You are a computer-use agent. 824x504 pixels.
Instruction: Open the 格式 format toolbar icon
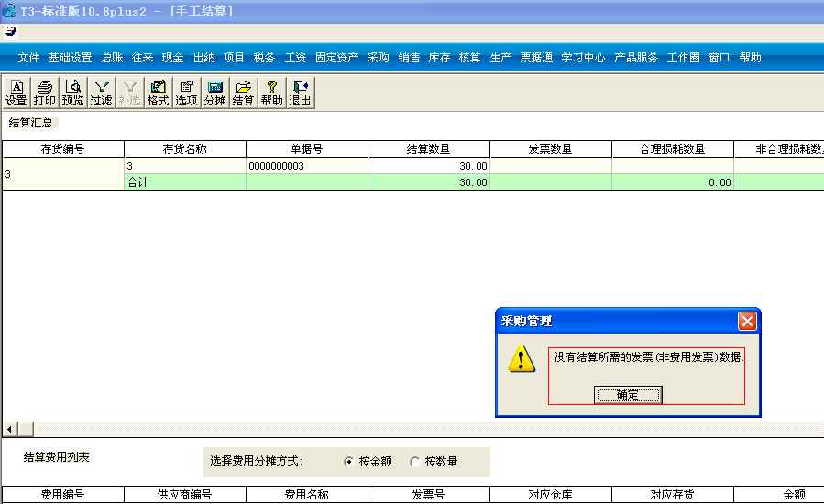[159, 93]
